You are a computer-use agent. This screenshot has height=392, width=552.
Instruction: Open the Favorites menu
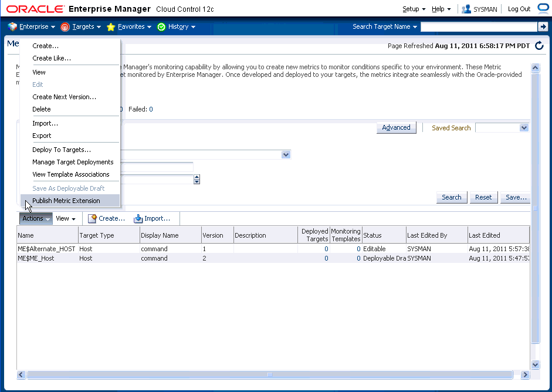[134, 27]
